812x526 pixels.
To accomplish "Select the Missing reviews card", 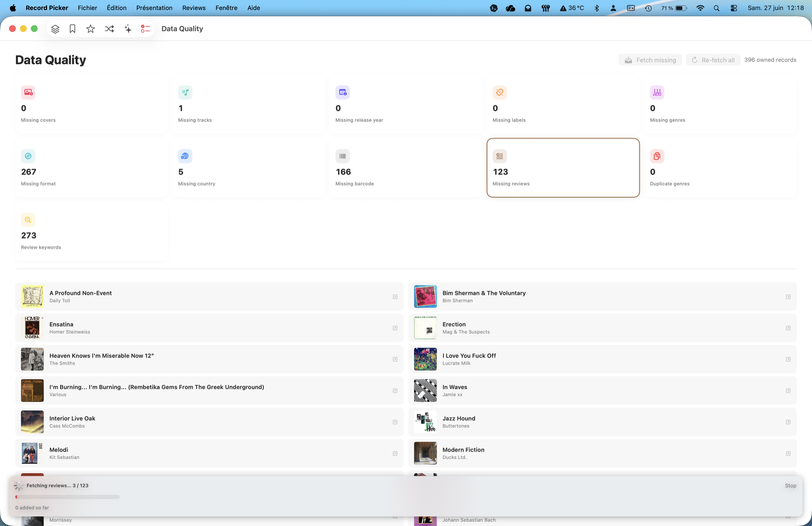I will click(563, 168).
